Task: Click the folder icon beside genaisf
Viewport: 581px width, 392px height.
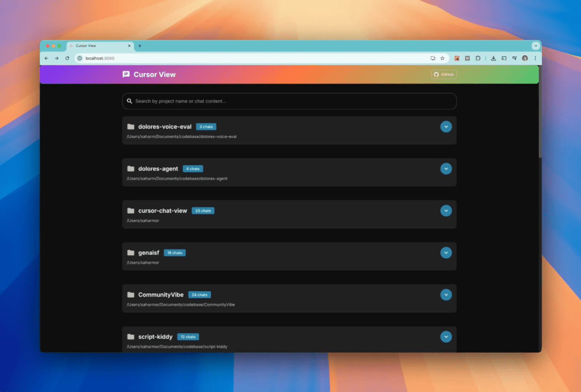Action: click(131, 252)
